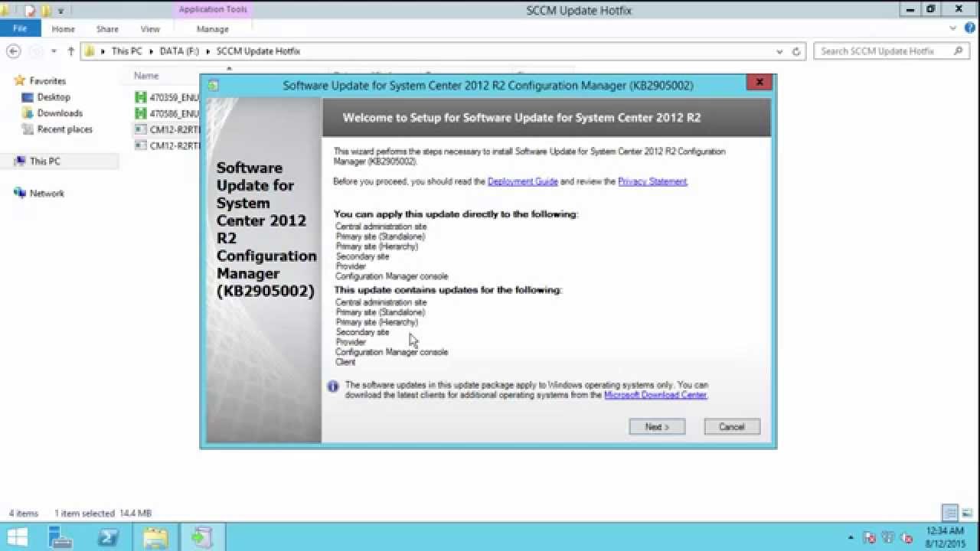The image size is (980, 551).
Task: Expand the address bar history dropdown
Action: 779,51
